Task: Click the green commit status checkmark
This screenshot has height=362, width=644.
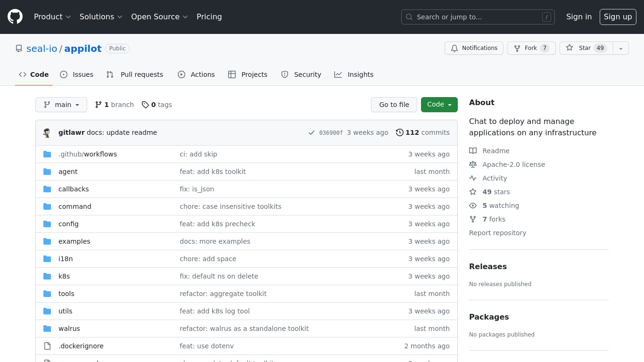Action: [311, 133]
